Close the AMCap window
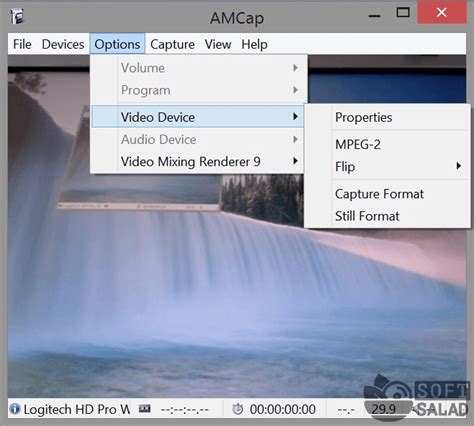 pos(442,13)
